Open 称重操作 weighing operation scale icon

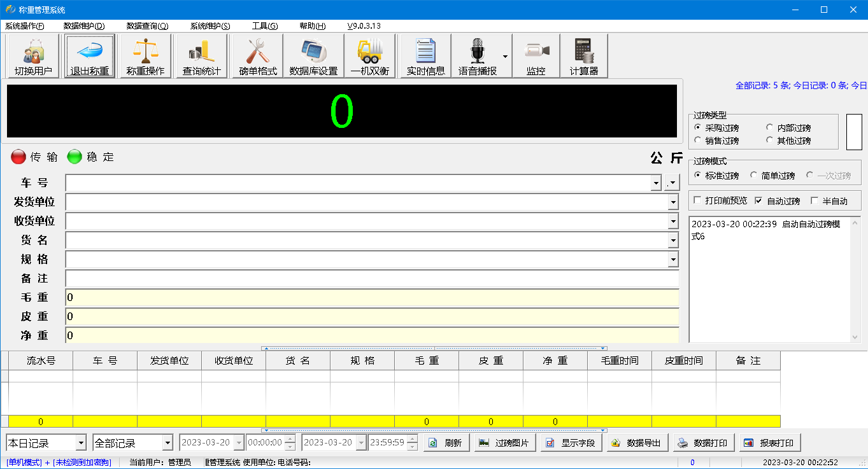pos(146,56)
